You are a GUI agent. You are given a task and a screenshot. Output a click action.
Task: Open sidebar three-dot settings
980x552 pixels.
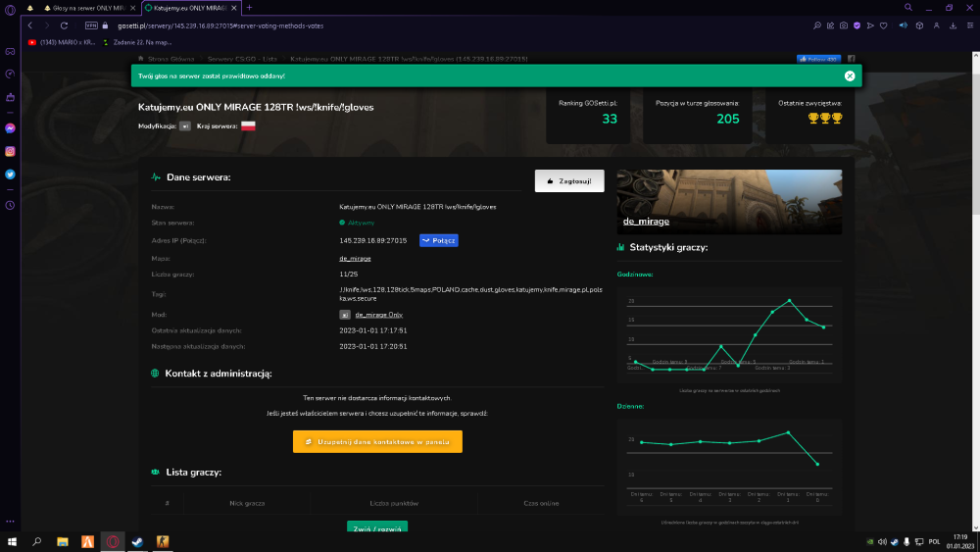tap(10, 521)
